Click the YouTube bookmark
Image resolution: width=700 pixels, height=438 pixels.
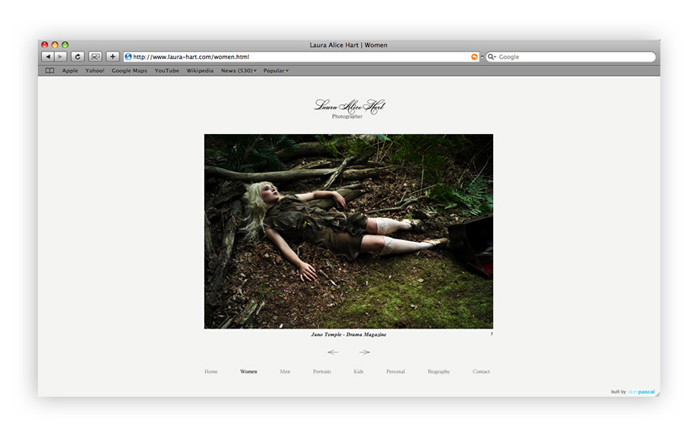(x=167, y=71)
